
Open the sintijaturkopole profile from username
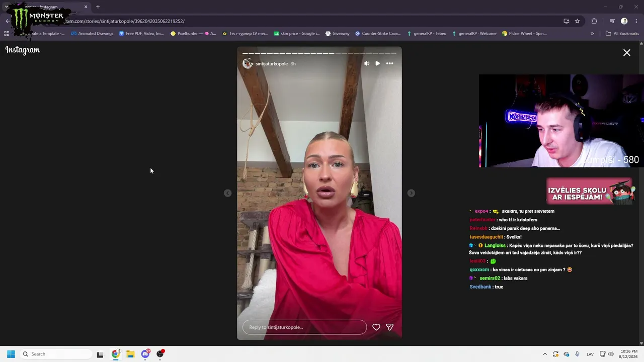[272, 64]
